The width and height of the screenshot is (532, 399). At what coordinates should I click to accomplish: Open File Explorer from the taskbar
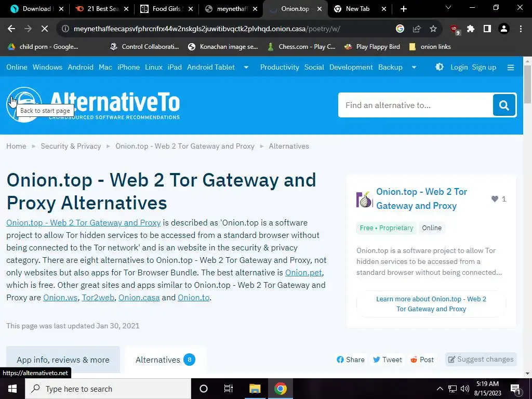point(255,389)
